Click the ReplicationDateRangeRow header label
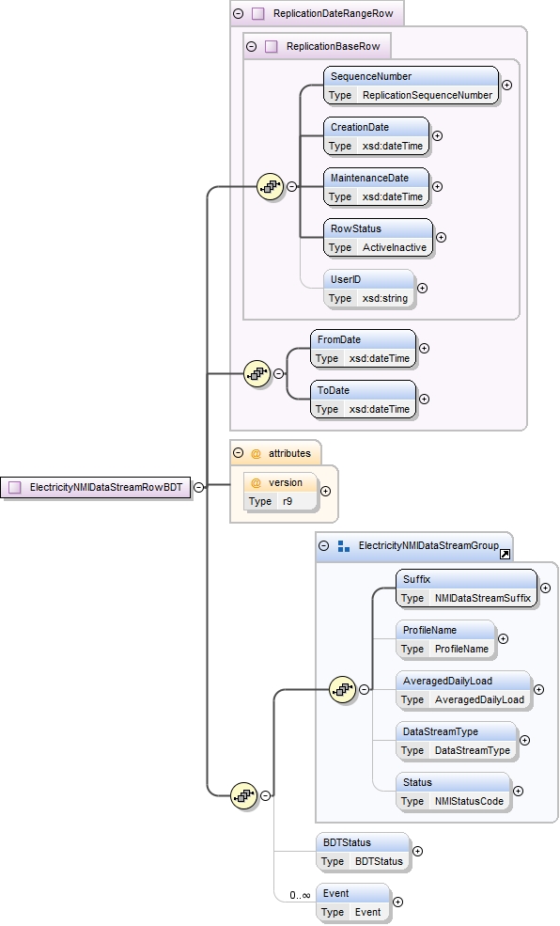Screen dimensions: 560x926 pos(333,13)
